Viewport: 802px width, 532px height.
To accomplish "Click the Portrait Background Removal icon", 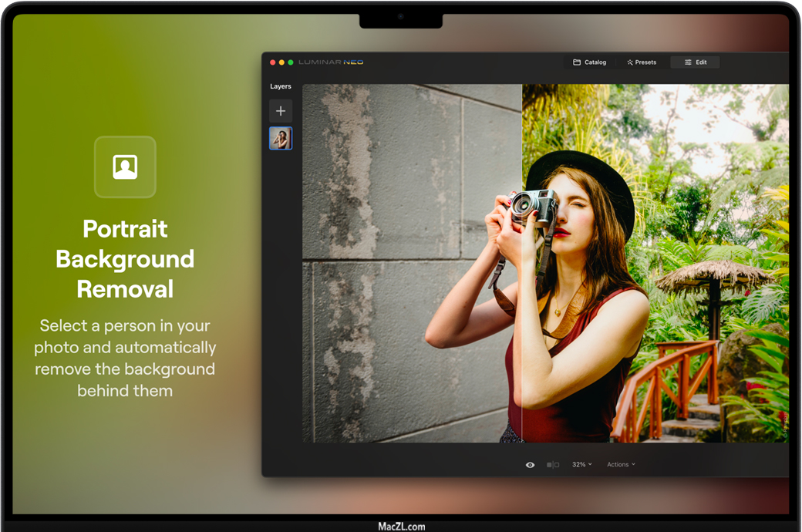I will pyautogui.click(x=125, y=167).
